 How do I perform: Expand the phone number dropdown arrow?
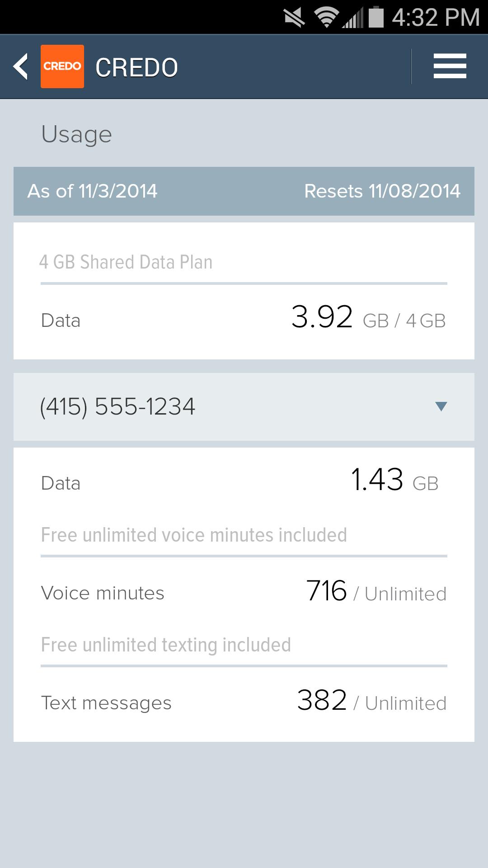pos(441,406)
